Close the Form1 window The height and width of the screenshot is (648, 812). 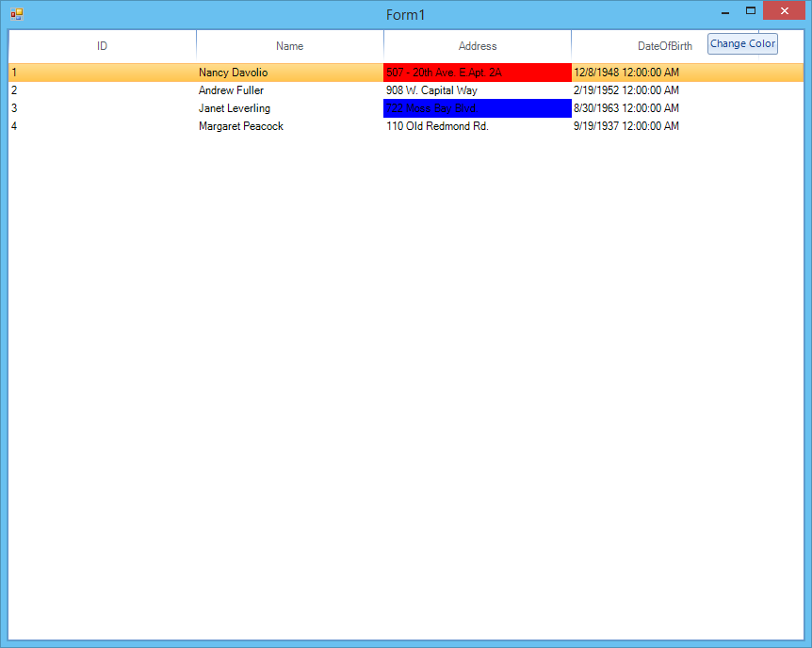click(783, 11)
